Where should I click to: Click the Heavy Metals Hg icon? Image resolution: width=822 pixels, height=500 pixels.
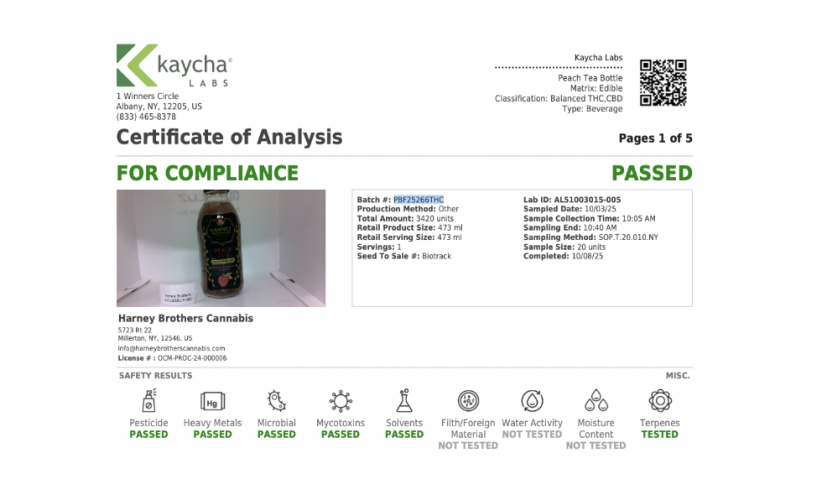pos(212,402)
